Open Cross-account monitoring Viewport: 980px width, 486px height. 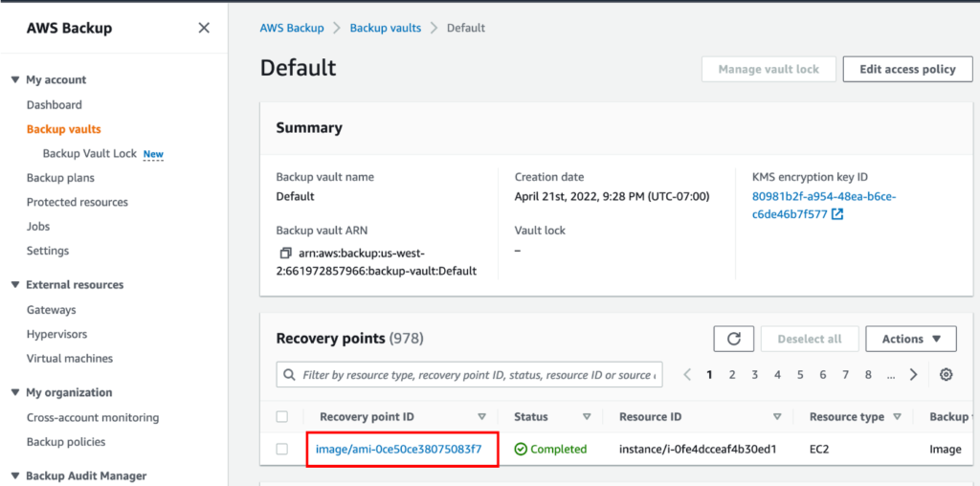click(93, 417)
